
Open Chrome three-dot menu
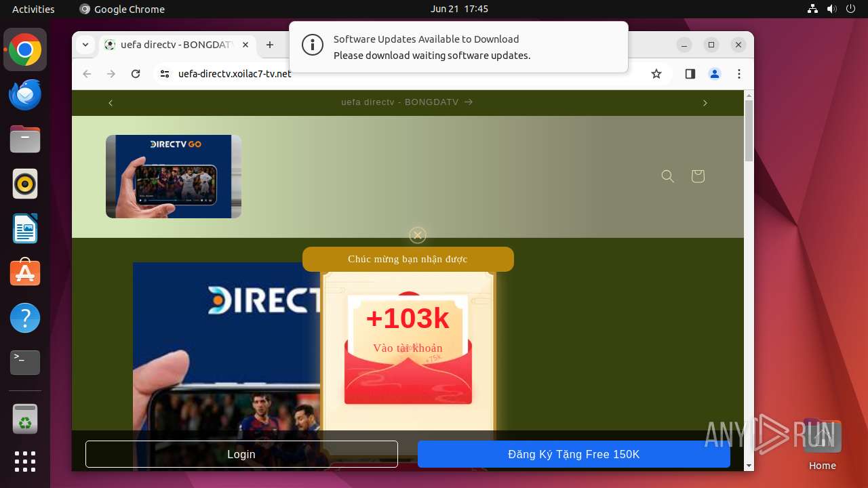pos(739,74)
